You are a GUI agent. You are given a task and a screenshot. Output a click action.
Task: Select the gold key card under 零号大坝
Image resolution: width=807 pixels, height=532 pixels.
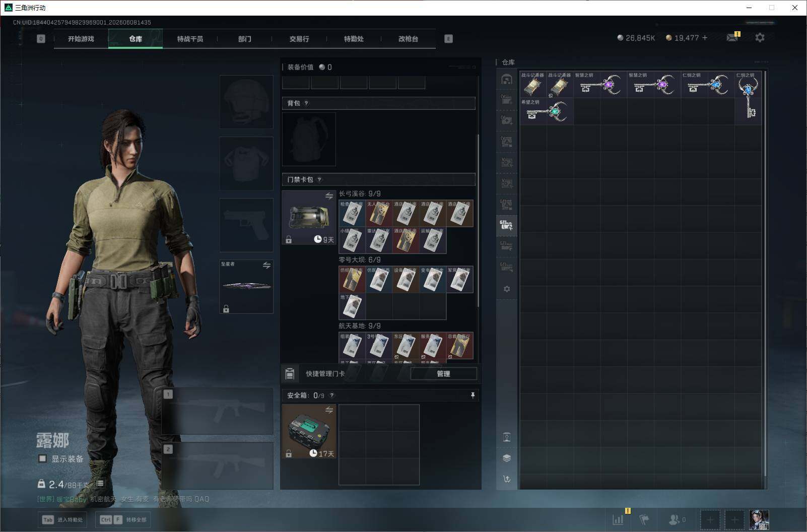click(x=352, y=280)
